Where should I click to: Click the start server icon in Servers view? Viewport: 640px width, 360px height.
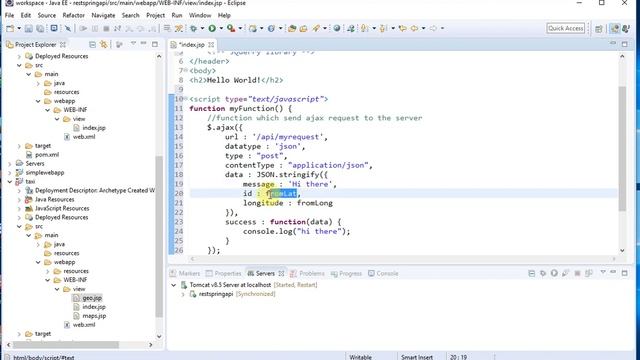pyautogui.click(x=554, y=273)
